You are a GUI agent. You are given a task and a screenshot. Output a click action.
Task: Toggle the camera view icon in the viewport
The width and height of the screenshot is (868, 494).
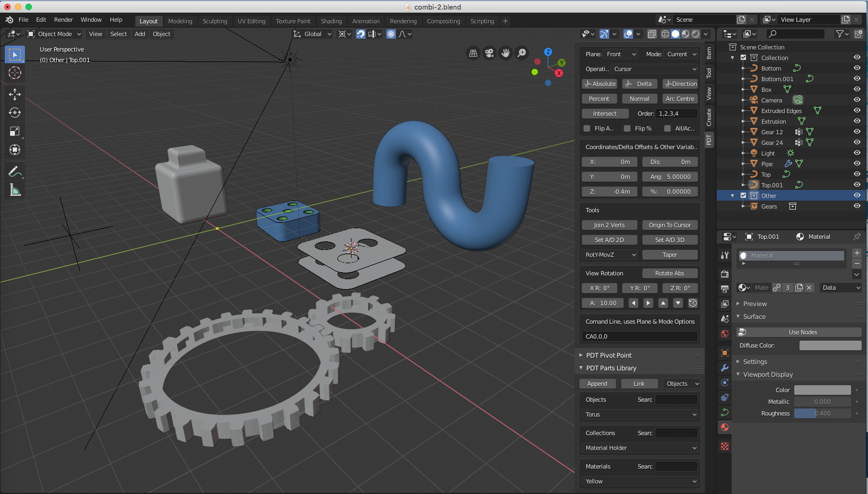pos(489,53)
